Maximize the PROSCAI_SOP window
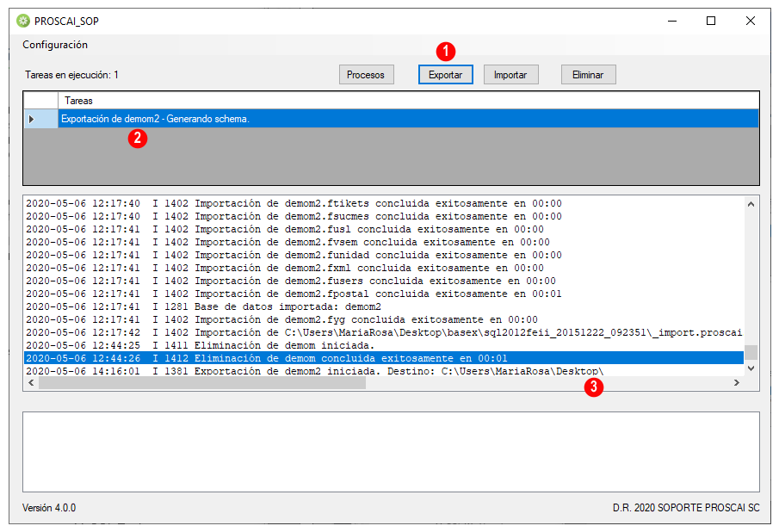Screen dimensions: 779x532 pos(711,21)
